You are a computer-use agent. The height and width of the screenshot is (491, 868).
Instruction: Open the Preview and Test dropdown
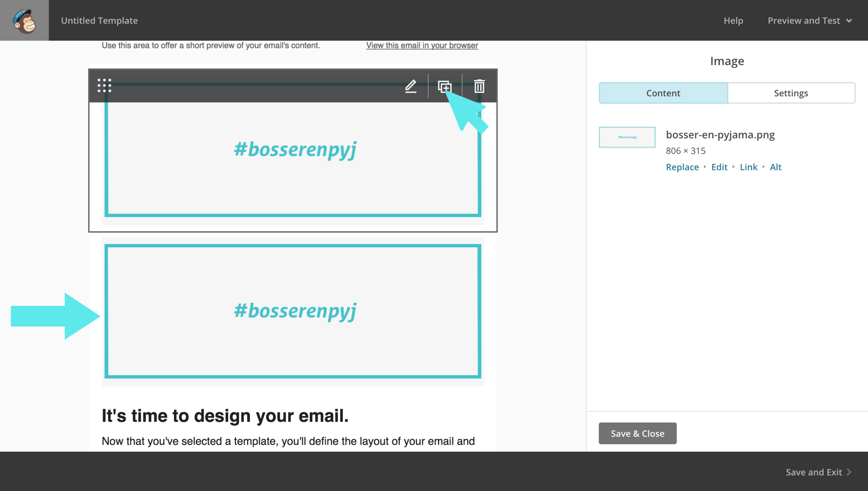(809, 20)
